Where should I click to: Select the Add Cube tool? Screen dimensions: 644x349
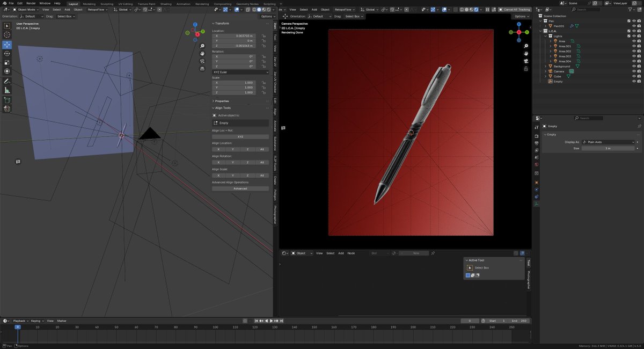(x=7, y=100)
